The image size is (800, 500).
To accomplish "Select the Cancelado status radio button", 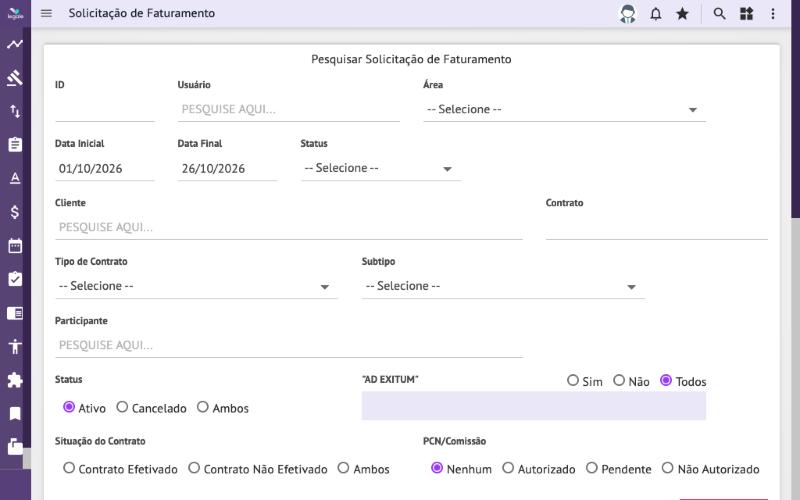I will pyautogui.click(x=122, y=407).
